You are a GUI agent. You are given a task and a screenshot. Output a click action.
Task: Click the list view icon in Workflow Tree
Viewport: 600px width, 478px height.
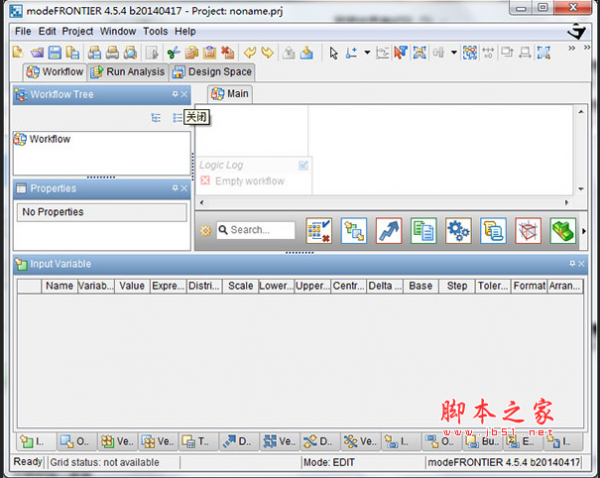tap(177, 118)
